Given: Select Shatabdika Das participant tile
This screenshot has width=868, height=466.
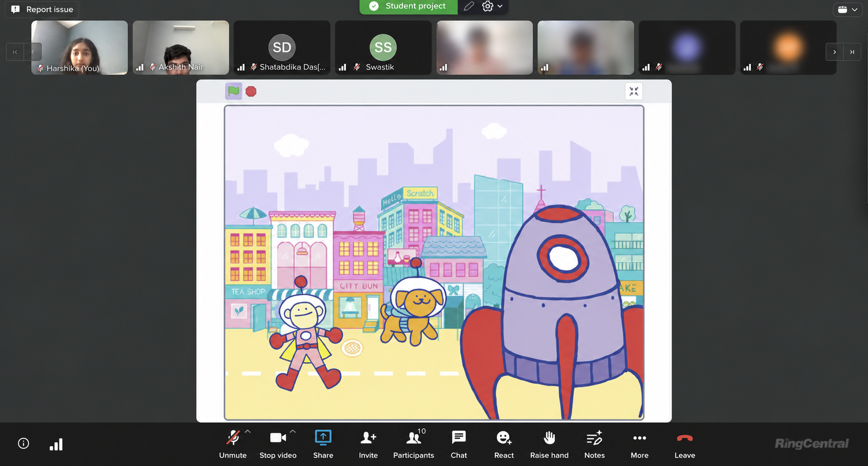Looking at the screenshot, I should [x=282, y=48].
